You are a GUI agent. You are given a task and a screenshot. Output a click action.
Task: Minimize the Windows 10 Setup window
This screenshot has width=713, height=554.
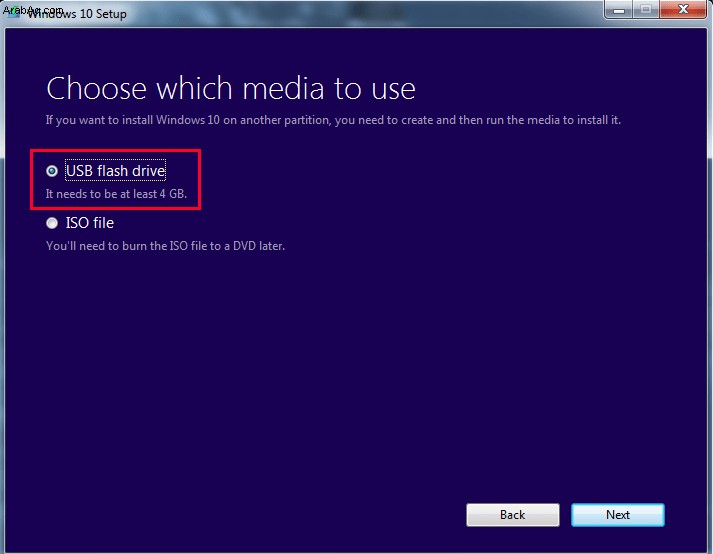618,9
